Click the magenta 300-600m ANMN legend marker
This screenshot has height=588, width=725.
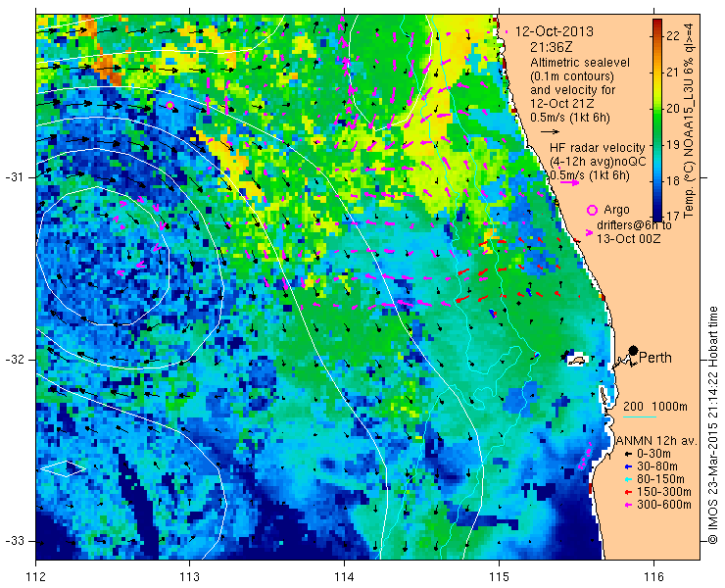point(627,505)
